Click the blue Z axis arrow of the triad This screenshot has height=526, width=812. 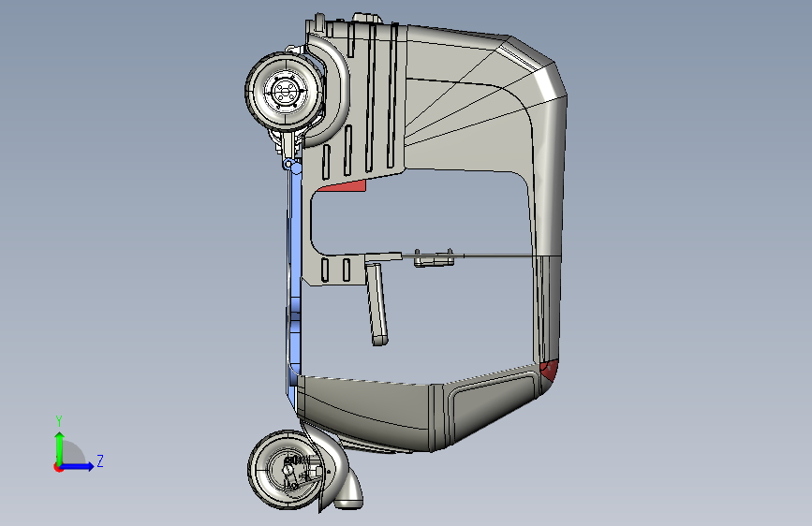(x=78, y=466)
